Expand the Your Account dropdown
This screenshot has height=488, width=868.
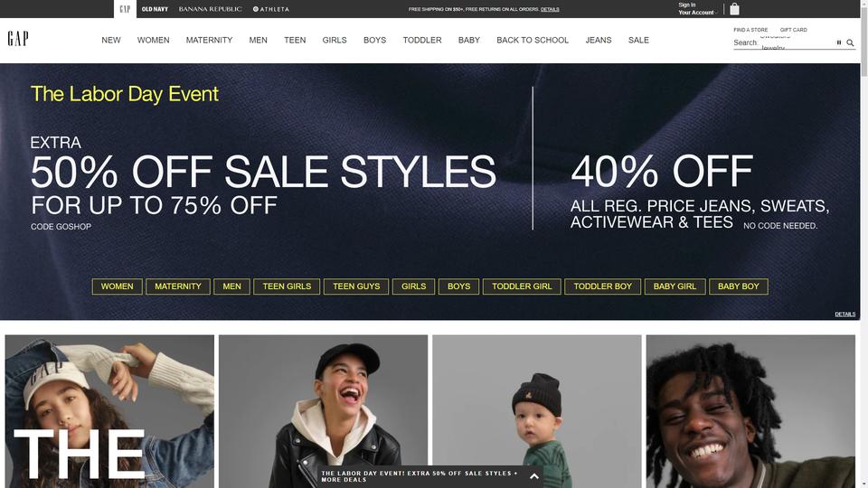[x=697, y=12]
